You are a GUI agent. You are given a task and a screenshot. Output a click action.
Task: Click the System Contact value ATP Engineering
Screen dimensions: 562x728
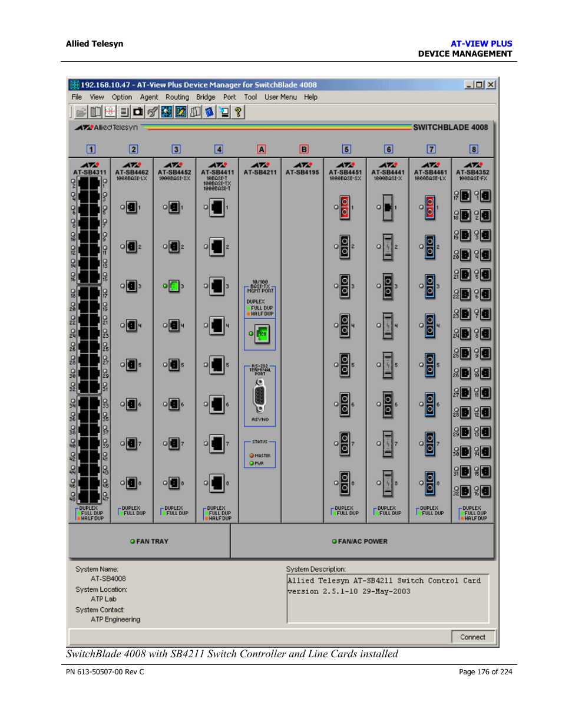coord(115,620)
